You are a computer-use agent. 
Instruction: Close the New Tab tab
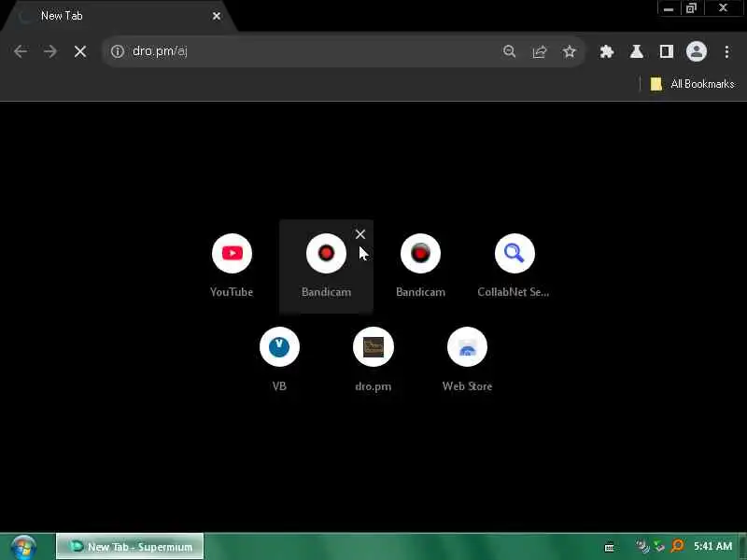pyautogui.click(x=217, y=16)
